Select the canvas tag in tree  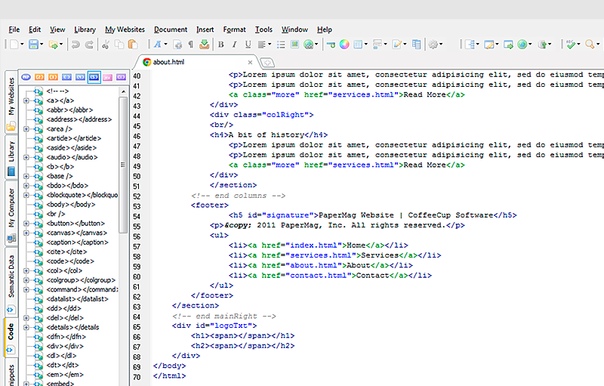coord(76,233)
